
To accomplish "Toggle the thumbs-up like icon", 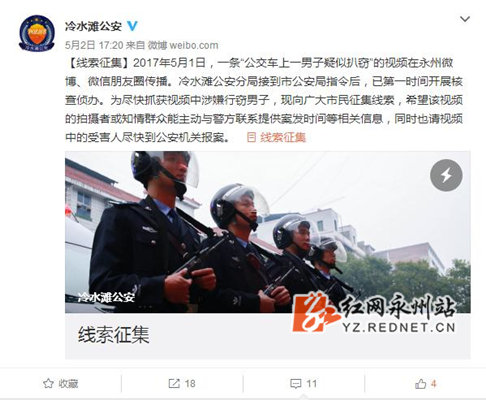I will click(420, 384).
